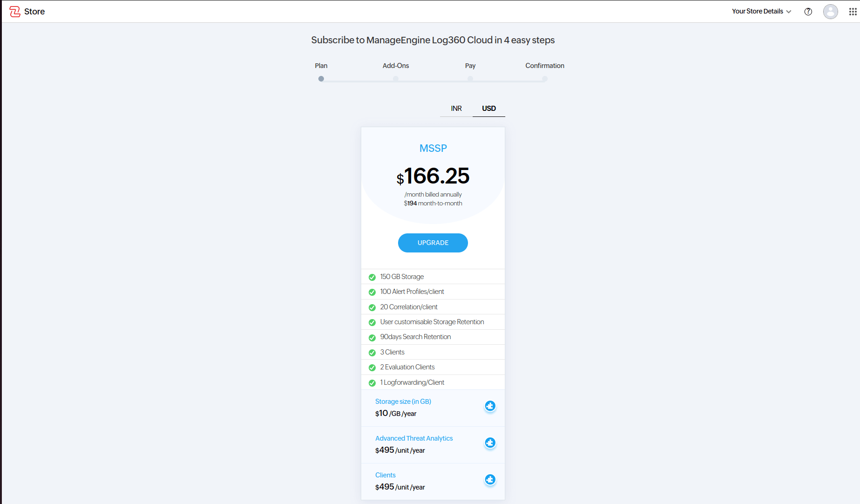Click '90days Search Retention' text
Screen dimensions: 860x504
415,337
